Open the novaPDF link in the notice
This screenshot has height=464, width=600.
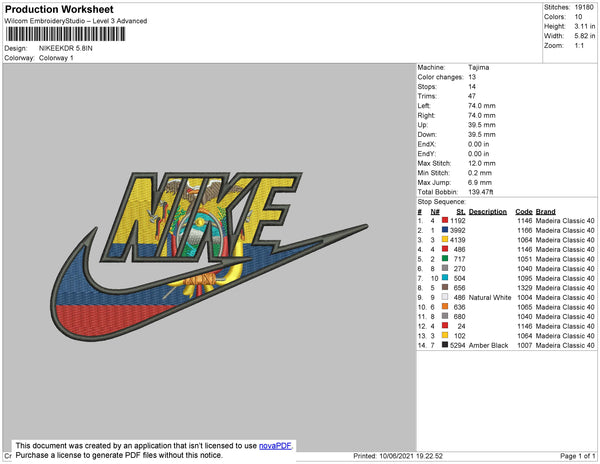point(275,446)
